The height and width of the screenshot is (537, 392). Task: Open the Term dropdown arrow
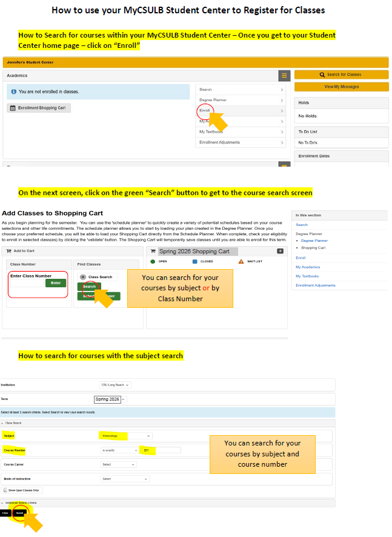pyautogui.click(x=124, y=399)
